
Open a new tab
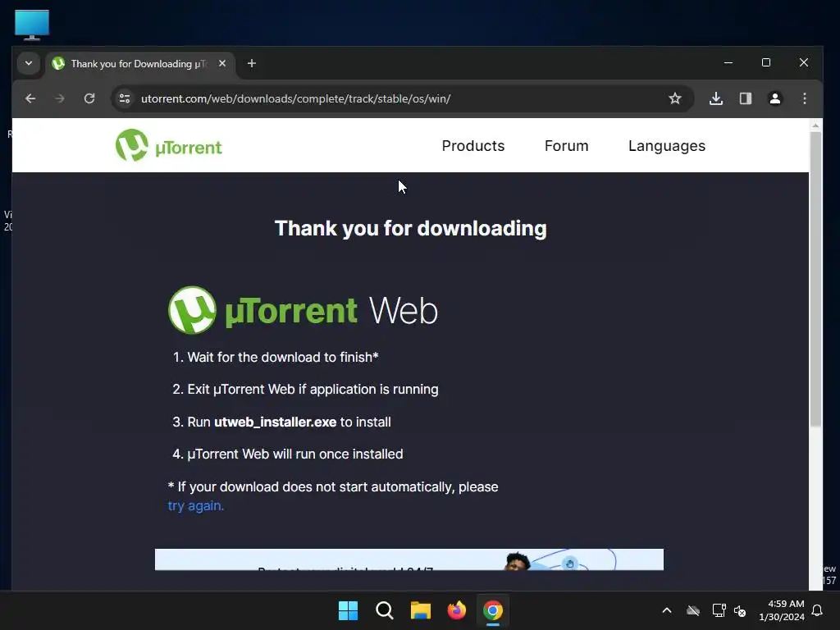tap(252, 63)
